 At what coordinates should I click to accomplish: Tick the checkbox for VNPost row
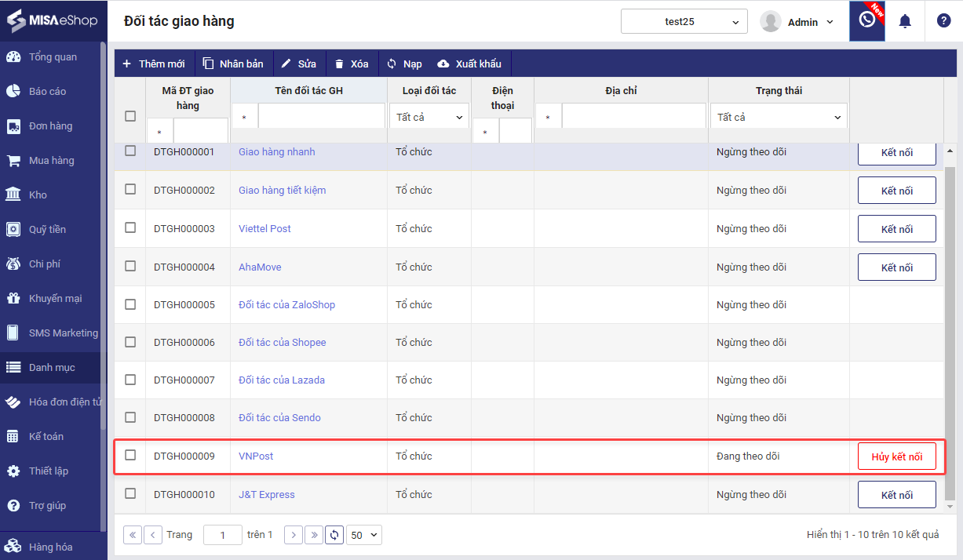point(130,455)
